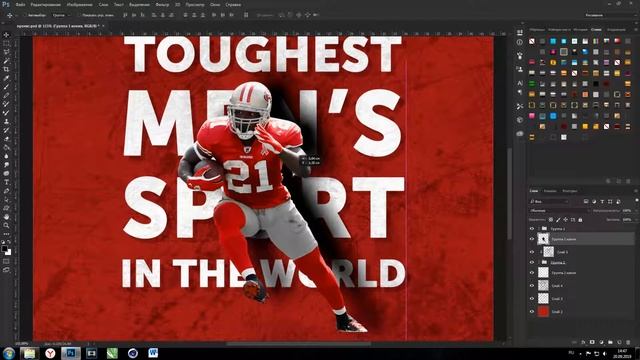Switch to the Контуры tab
This screenshot has width=640, height=360.
tap(569, 191)
